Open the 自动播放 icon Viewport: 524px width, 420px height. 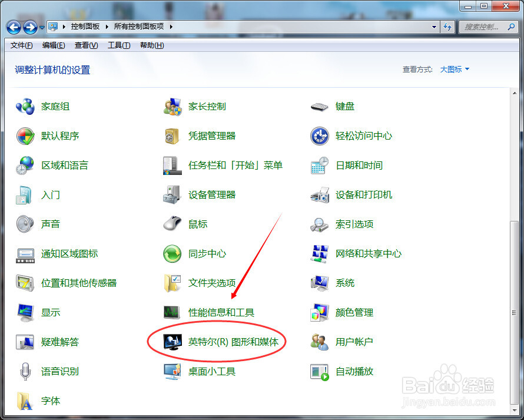(320, 372)
